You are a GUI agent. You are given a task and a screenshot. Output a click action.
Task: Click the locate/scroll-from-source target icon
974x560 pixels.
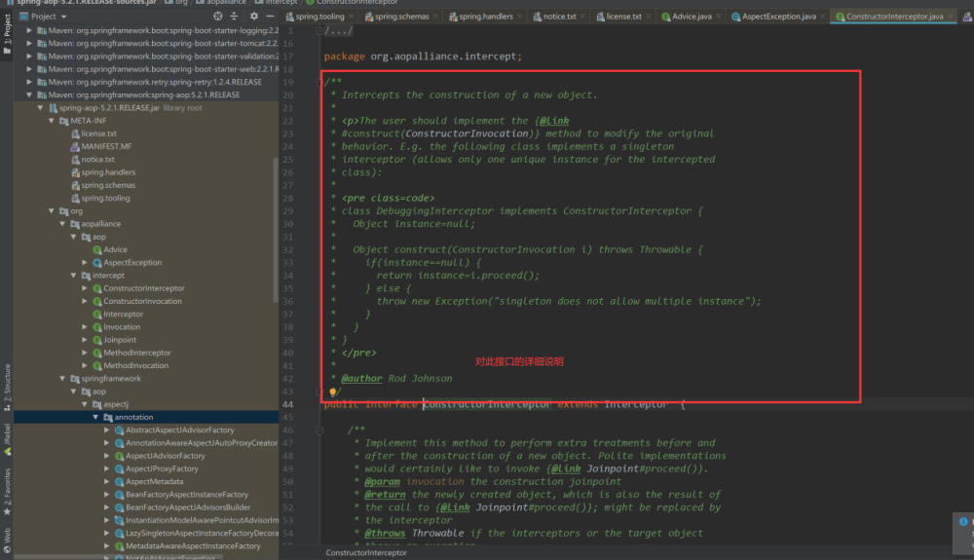click(217, 17)
